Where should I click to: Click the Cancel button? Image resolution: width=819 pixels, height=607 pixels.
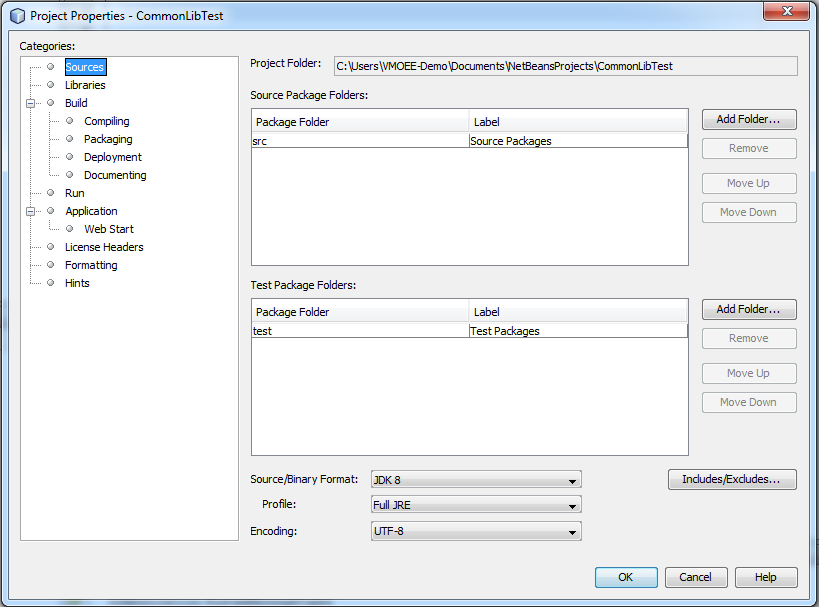pyautogui.click(x=696, y=577)
